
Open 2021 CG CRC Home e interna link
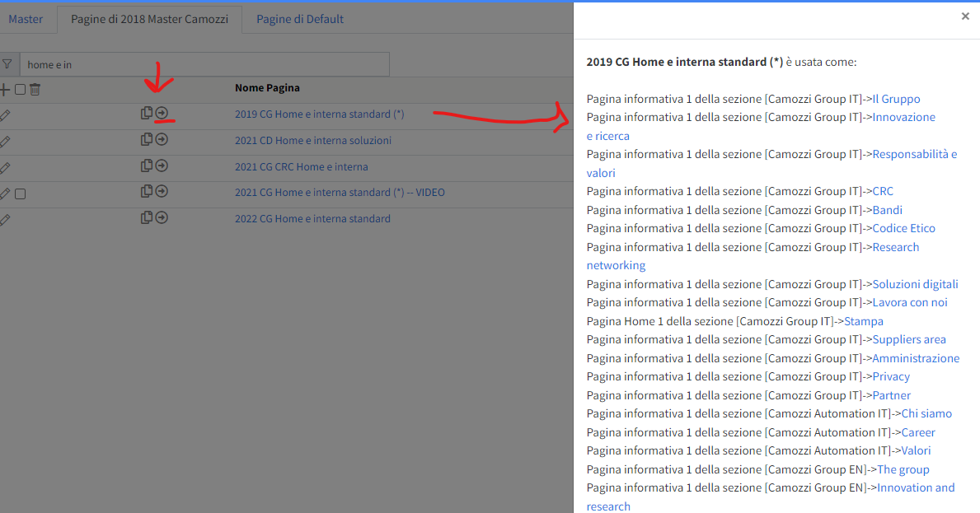click(x=301, y=166)
